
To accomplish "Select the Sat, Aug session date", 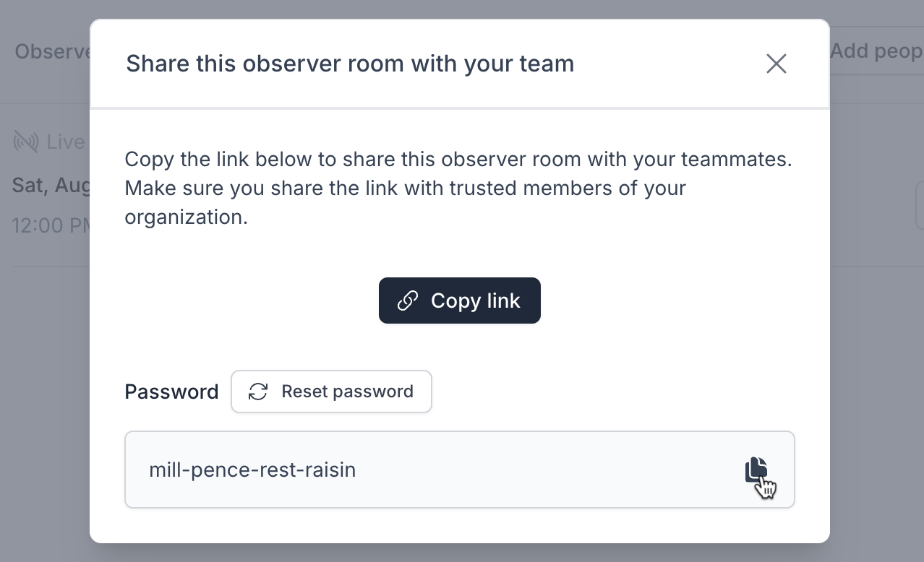I will tap(51, 185).
